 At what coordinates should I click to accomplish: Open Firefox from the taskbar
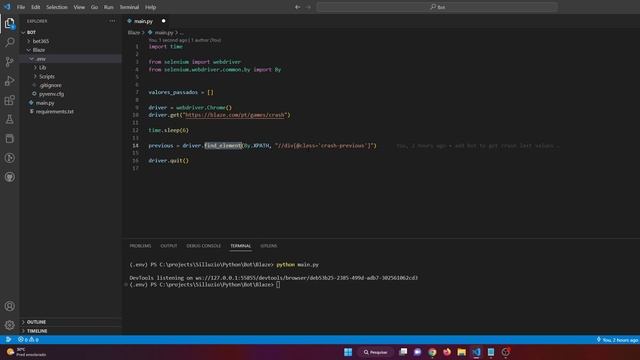pos(447,352)
